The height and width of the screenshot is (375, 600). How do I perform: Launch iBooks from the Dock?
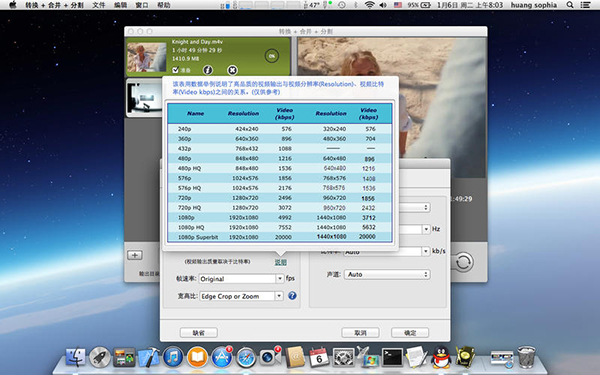coord(197,357)
